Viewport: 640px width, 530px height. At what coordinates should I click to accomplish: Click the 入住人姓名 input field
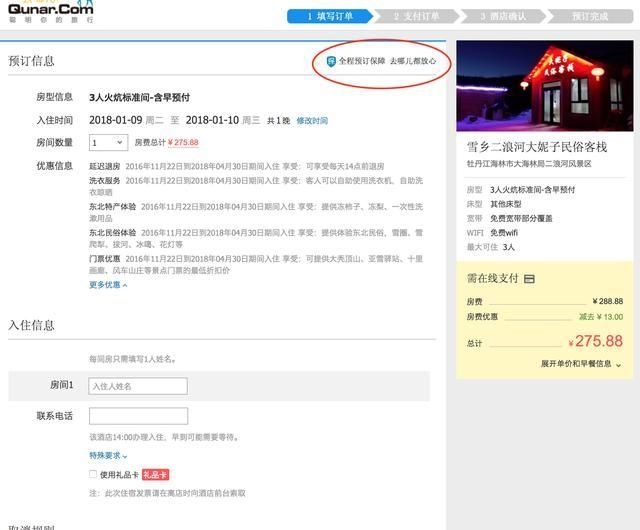pyautogui.click(x=138, y=386)
